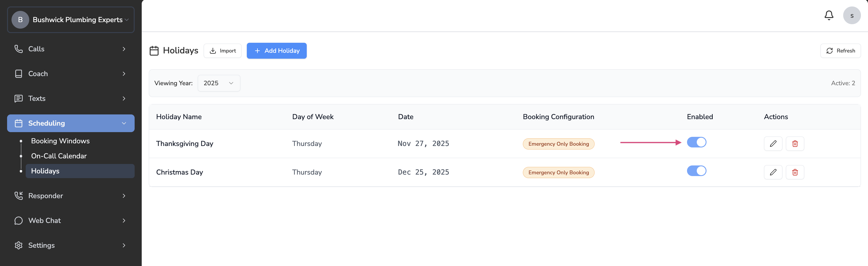Click the Holidays calendar icon in header
868x266 pixels.
coord(154,51)
